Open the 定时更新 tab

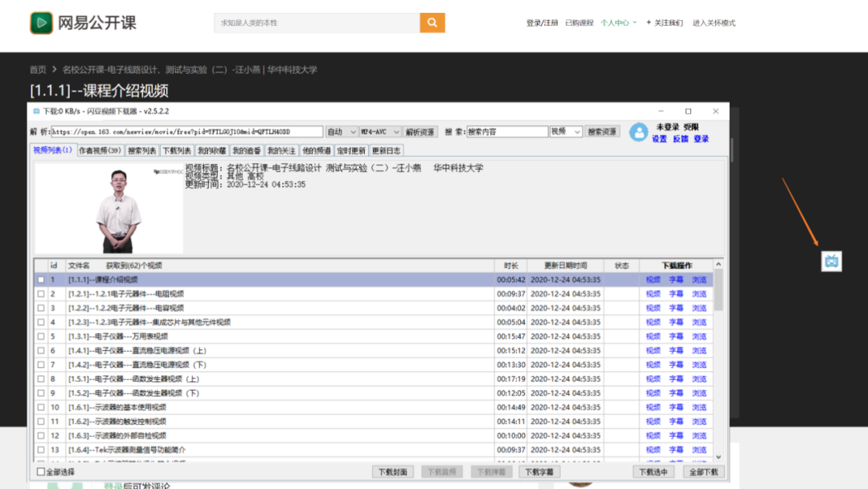[351, 150]
